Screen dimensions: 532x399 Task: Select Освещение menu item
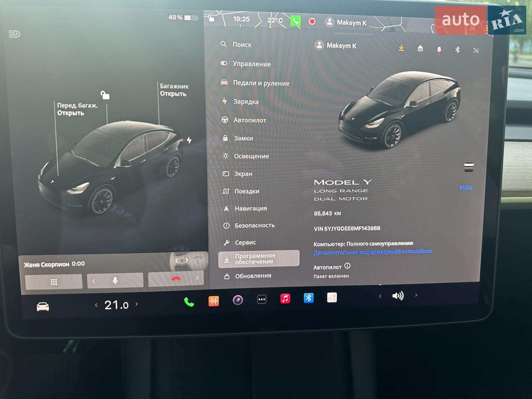point(246,156)
